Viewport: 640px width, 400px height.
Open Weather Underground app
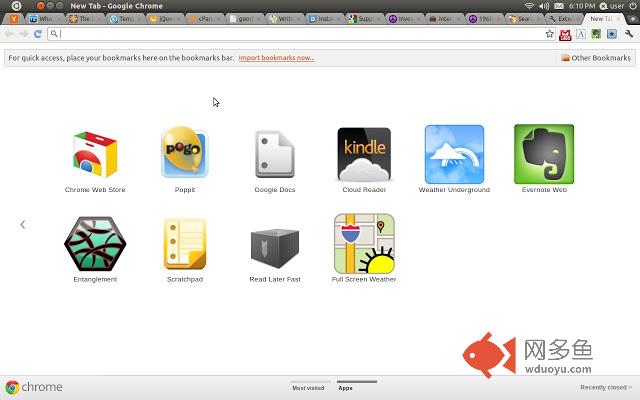click(x=454, y=155)
